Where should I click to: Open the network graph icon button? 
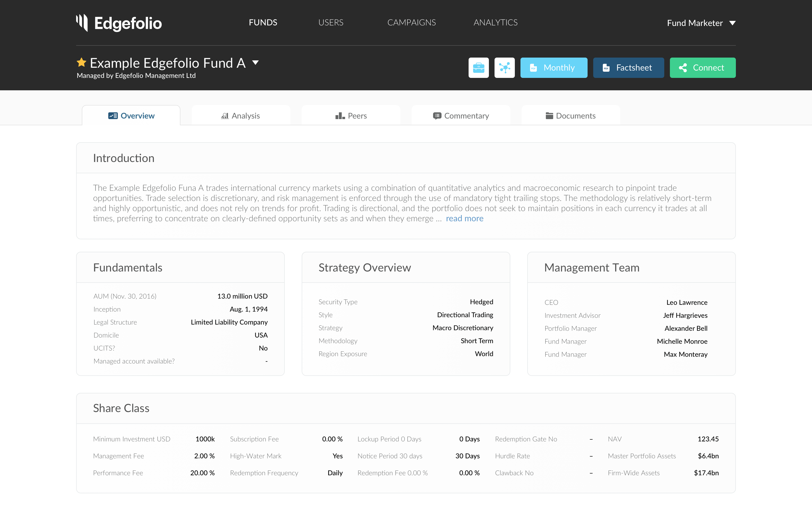(x=504, y=67)
